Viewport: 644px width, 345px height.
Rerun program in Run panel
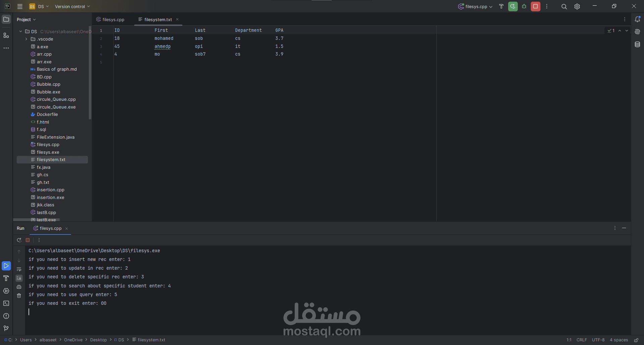point(19,240)
